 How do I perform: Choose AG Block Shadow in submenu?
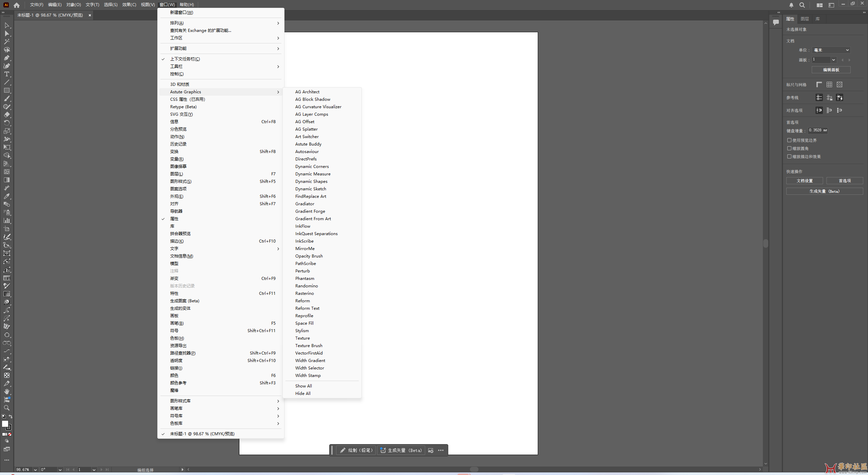tap(322, 99)
